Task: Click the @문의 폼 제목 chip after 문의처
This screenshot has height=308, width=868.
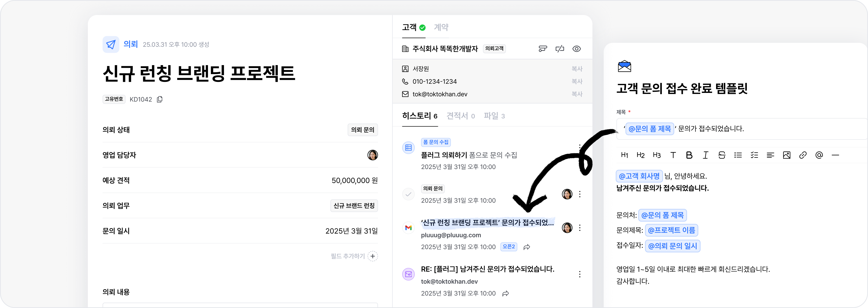Action: click(663, 215)
